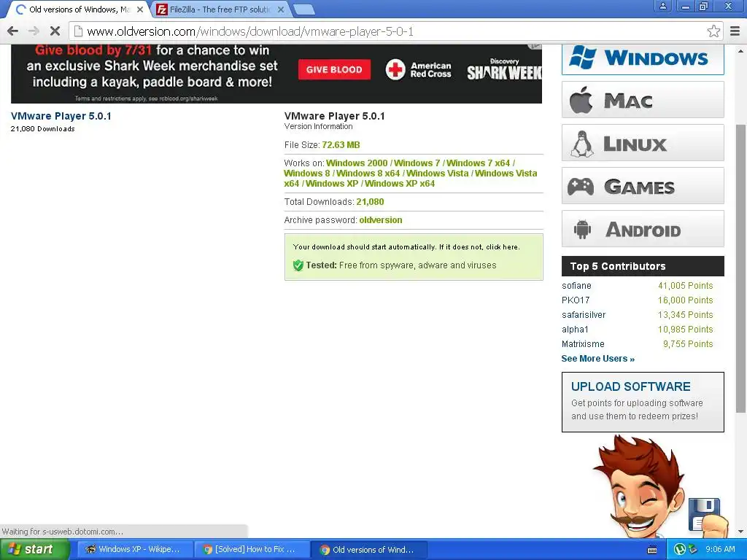The height and width of the screenshot is (560, 747).
Task: Click the Linux penguin icon
Action: click(581, 144)
